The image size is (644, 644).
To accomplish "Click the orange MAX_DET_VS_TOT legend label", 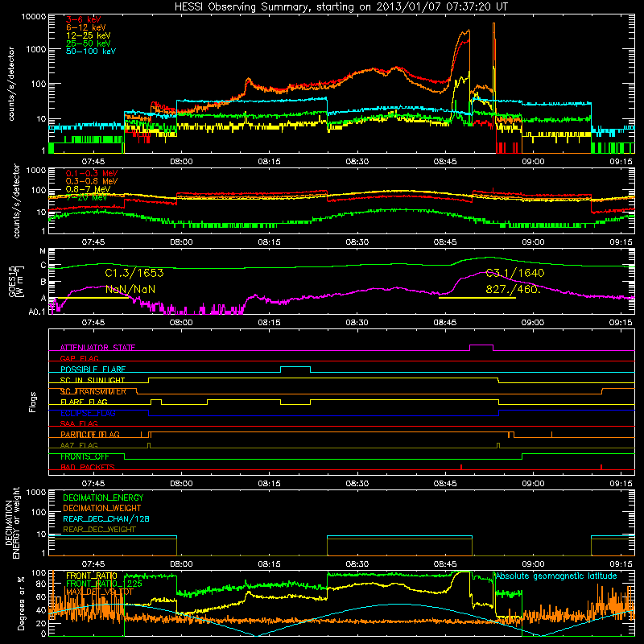I will click(99, 592).
